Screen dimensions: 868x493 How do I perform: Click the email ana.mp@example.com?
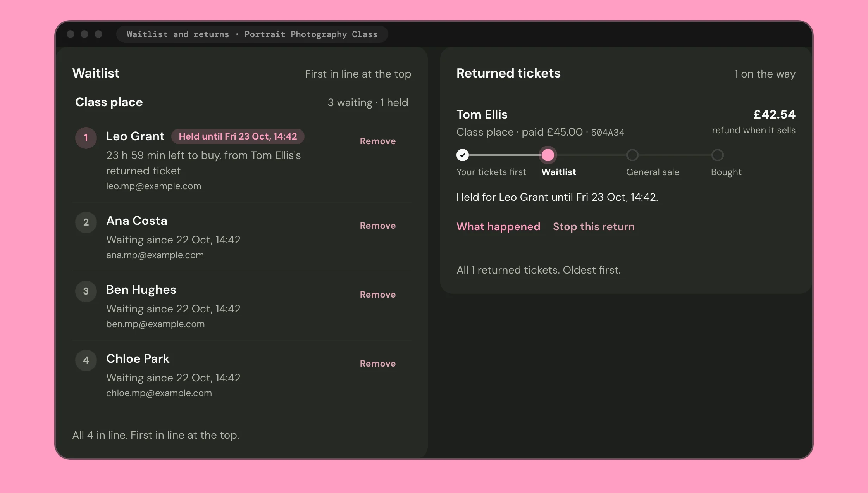coord(155,255)
